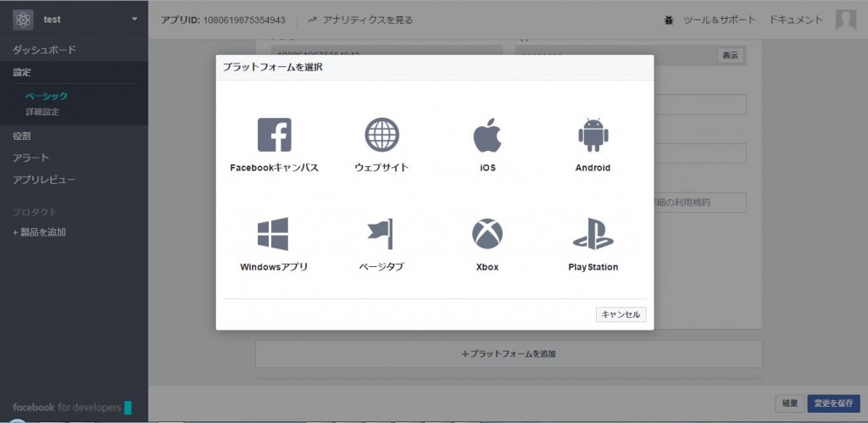Screen dimensions: 868x423
Task: Click the Xbox label text
Action: [487, 267]
